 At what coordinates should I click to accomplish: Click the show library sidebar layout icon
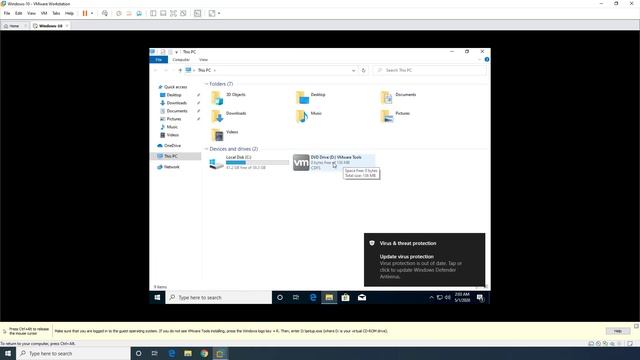click(153, 13)
